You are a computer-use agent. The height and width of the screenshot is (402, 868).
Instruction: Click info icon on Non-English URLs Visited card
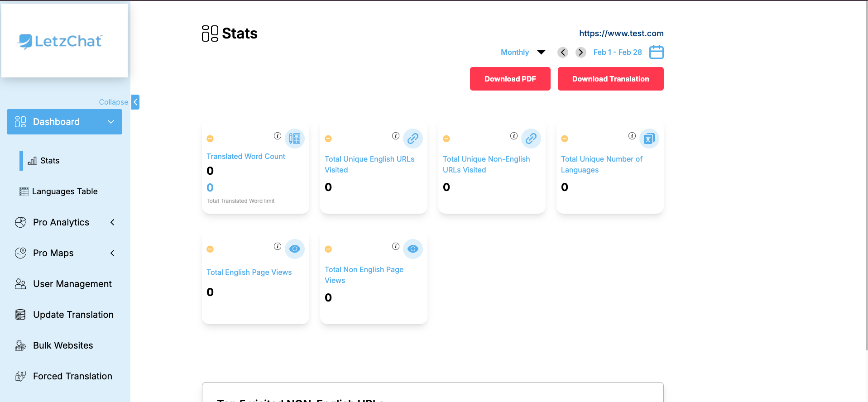tap(514, 136)
